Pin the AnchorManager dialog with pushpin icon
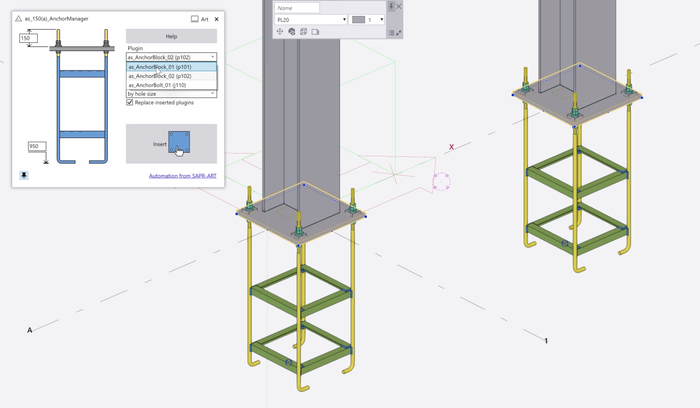This screenshot has height=408, width=700. coord(23,173)
